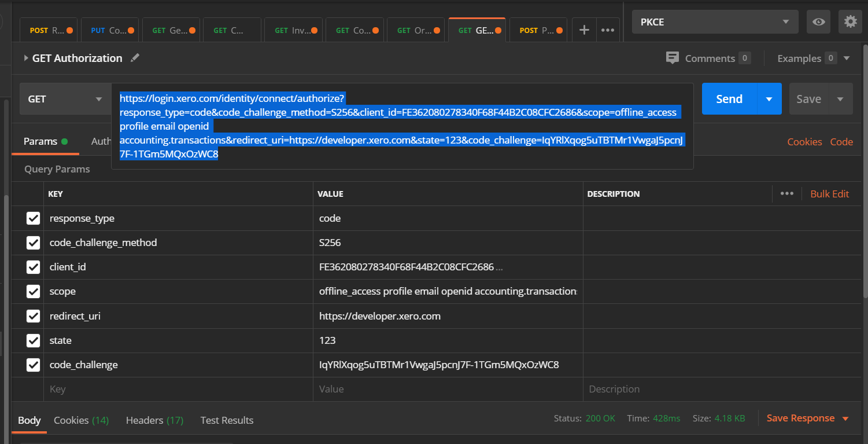Click the response_type value code

click(448, 218)
